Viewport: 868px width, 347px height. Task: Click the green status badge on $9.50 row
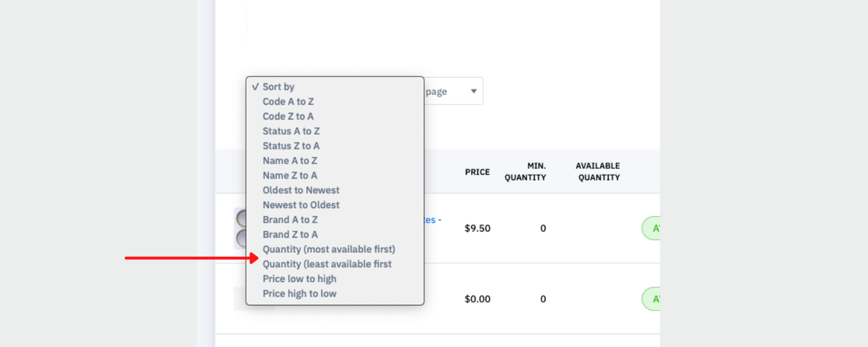pos(652,228)
